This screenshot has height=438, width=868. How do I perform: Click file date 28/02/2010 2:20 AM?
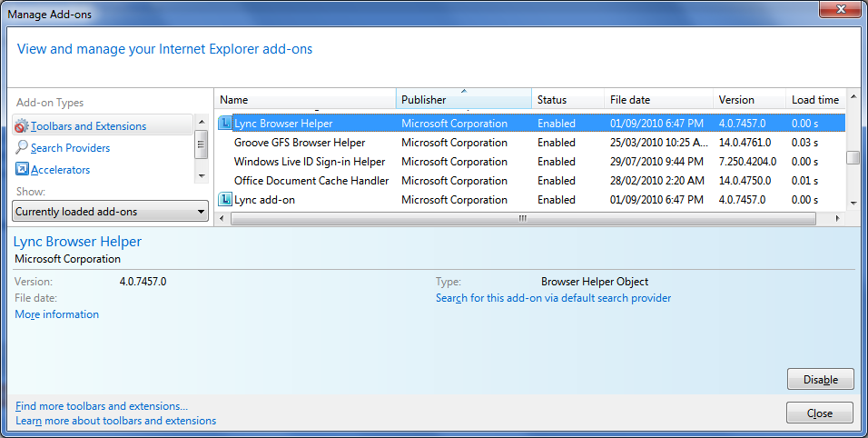coord(657,181)
